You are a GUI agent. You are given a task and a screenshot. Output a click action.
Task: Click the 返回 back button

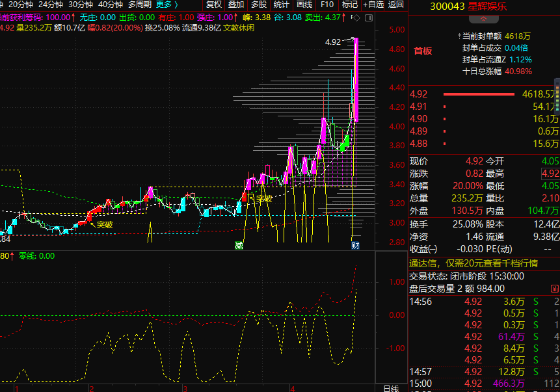pyautogui.click(x=395, y=5)
